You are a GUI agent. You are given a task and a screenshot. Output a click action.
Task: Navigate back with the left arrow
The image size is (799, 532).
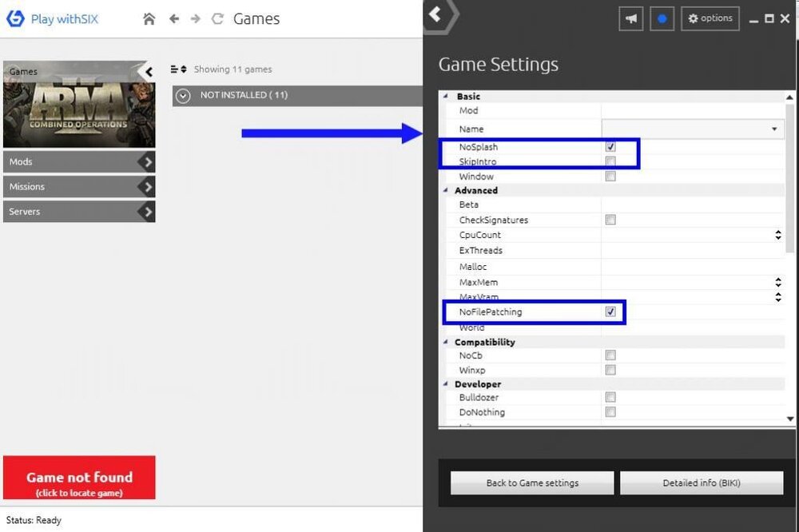tap(174, 19)
